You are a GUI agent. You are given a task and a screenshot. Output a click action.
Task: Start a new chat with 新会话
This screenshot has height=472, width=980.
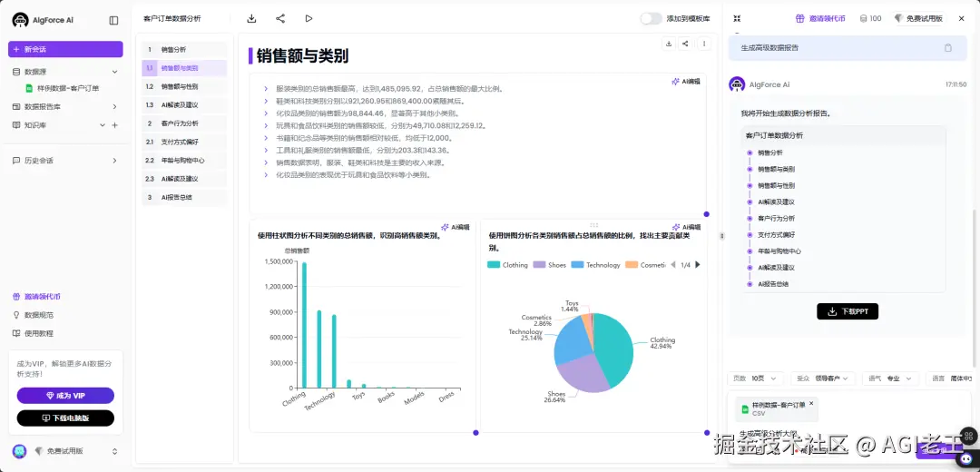coord(65,49)
